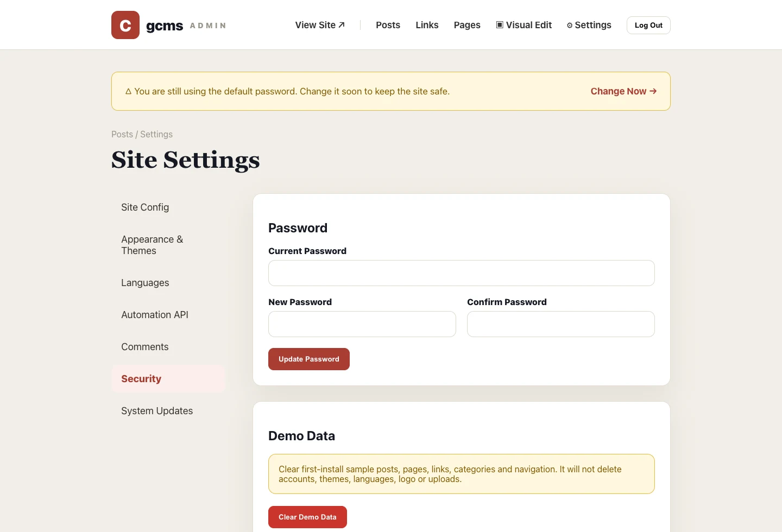Open Links in top navigation
Image resolution: width=782 pixels, height=532 pixels.
[427, 25]
